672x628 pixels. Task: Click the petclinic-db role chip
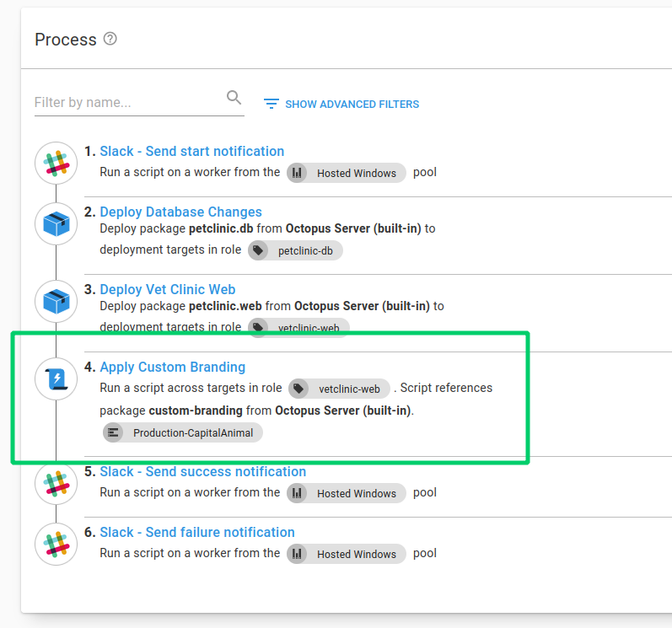[295, 250]
